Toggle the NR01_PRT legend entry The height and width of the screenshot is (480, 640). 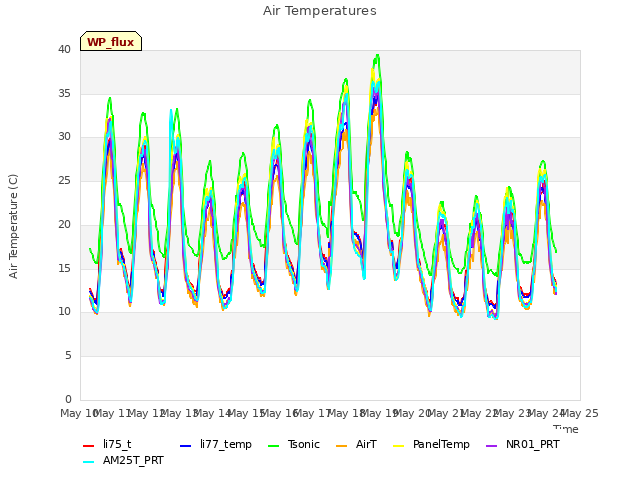pyautogui.click(x=523, y=444)
